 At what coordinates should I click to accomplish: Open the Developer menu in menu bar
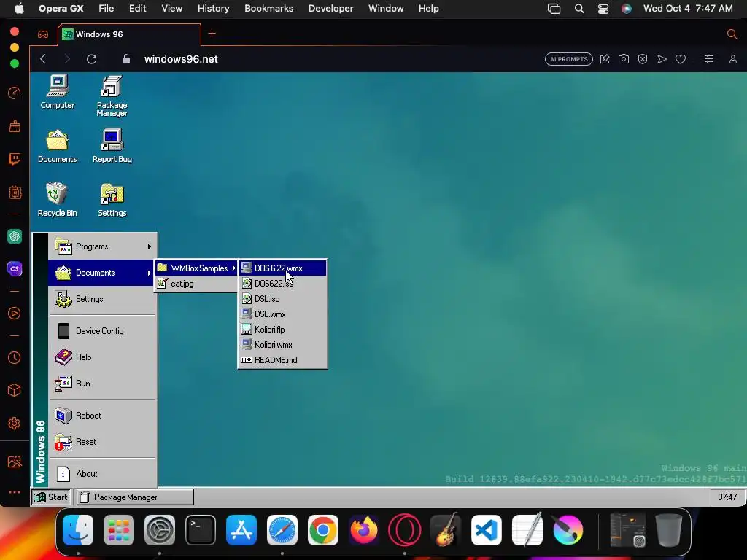tap(330, 9)
